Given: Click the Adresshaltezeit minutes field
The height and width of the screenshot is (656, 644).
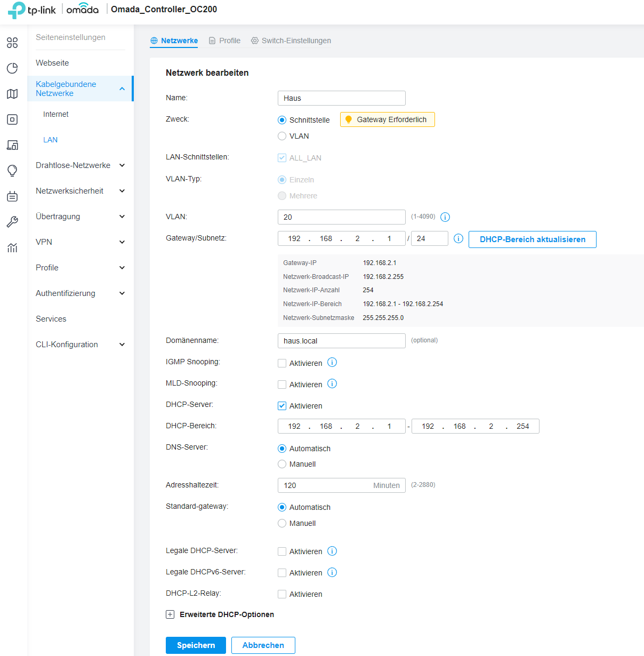Looking at the screenshot, I should point(342,485).
